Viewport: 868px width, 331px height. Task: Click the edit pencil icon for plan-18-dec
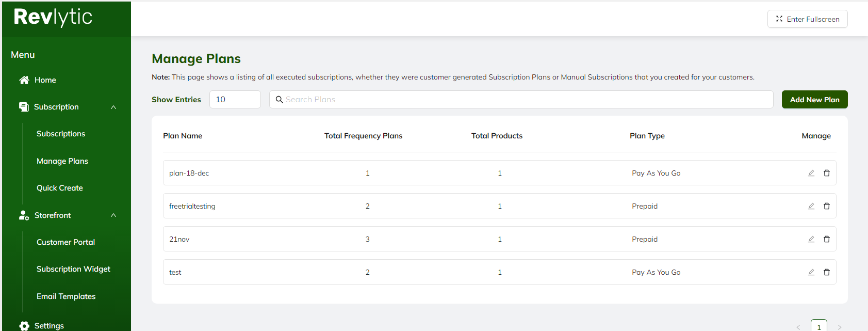[811, 173]
